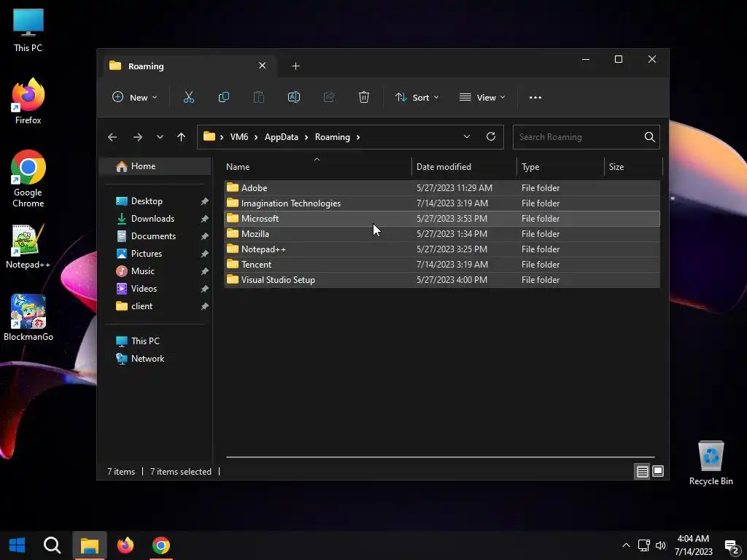
Task: Click the Rename icon in toolbar
Action: coord(294,97)
